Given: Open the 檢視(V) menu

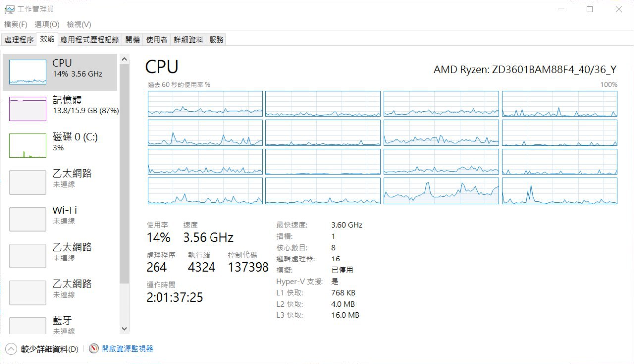Looking at the screenshot, I should click(x=79, y=24).
